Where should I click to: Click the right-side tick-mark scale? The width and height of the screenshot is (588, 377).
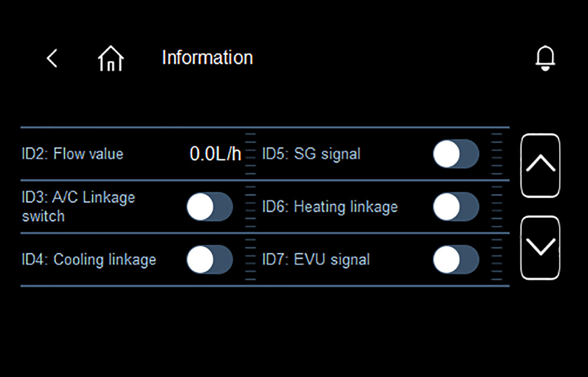pos(497,206)
